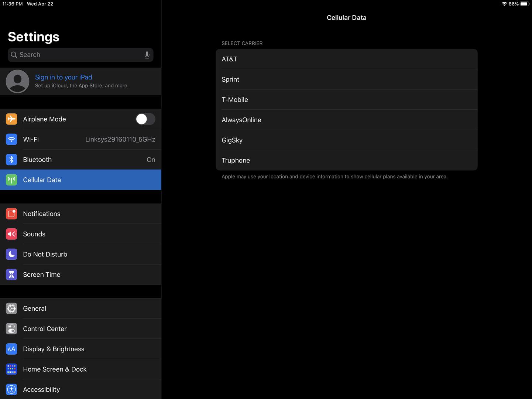Image resolution: width=532 pixels, height=399 pixels.
Task: Tap the Wi-Fi status icon in status bar
Action: tap(504, 4)
